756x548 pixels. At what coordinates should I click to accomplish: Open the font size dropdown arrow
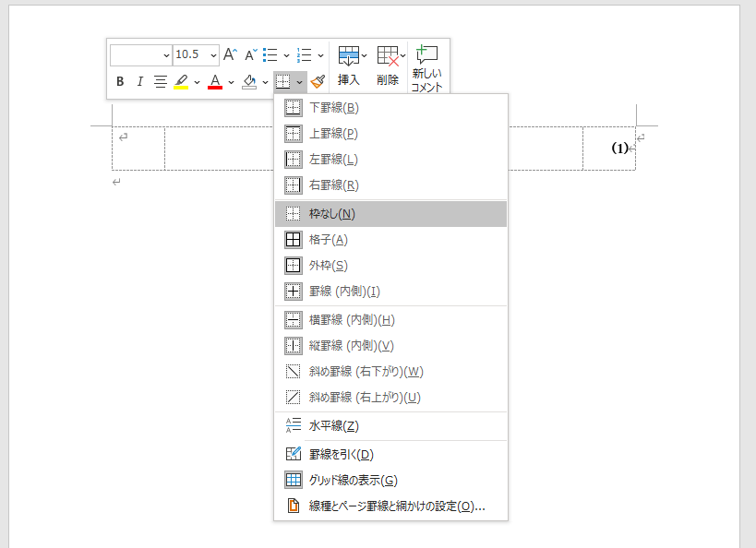(213, 55)
